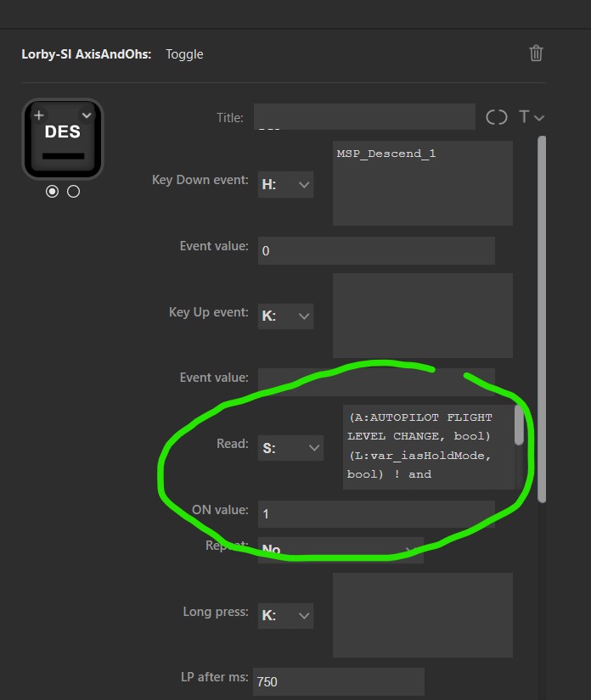Delete the action with the trash icon
The image size is (591, 700).
[536, 53]
